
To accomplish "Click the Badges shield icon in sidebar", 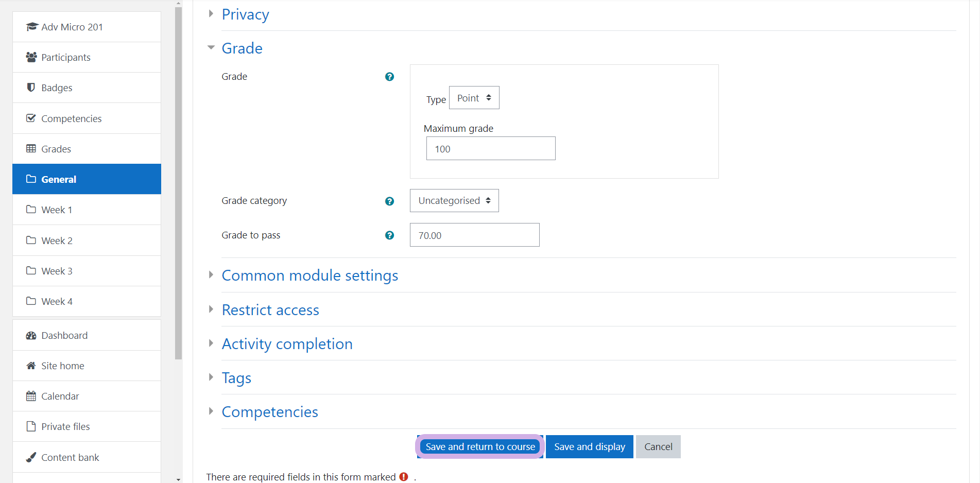I will tap(31, 88).
